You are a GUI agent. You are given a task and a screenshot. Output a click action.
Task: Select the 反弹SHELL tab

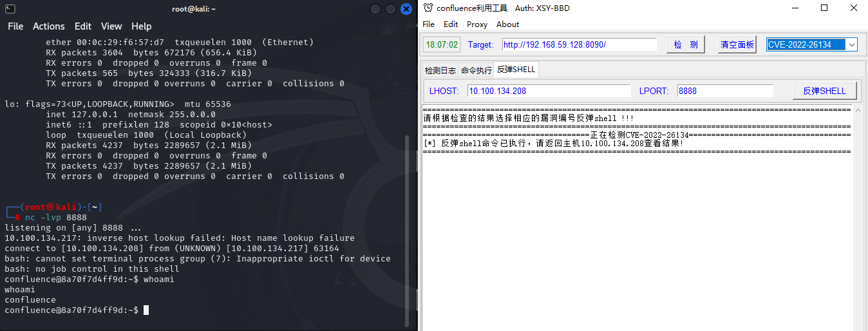click(516, 70)
